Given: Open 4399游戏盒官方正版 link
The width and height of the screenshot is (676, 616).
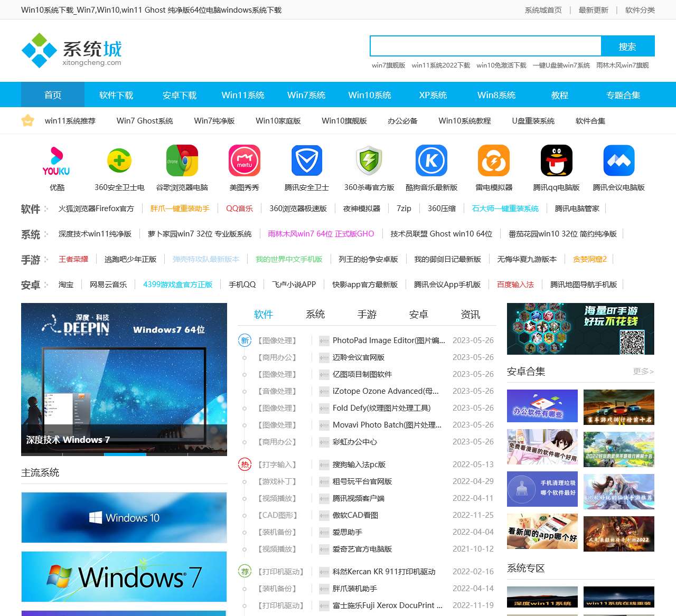Looking at the screenshot, I should pyautogui.click(x=178, y=285).
